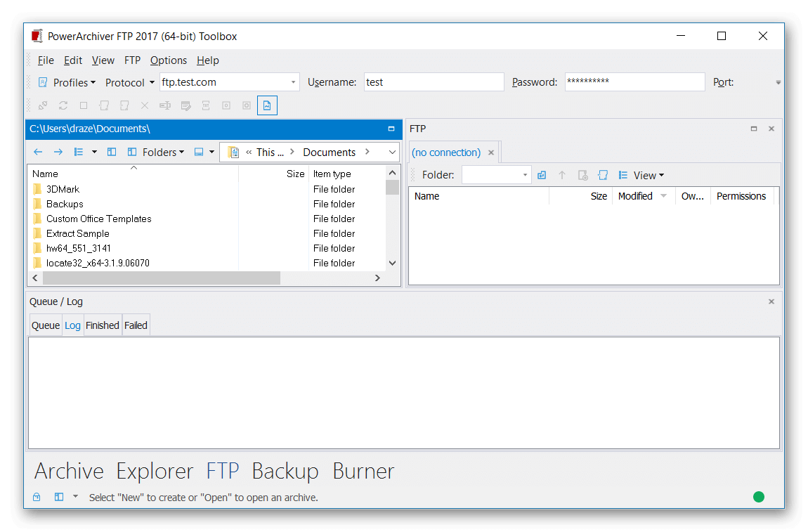Switch to the Failed tab
Image resolution: width=808 pixels, height=532 pixels.
136,325
